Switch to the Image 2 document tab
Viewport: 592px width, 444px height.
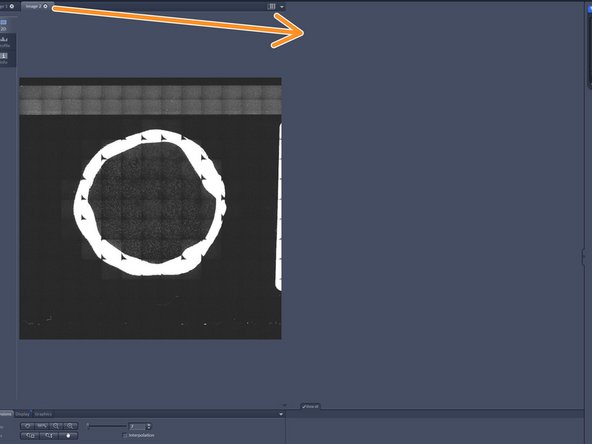(x=36, y=6)
